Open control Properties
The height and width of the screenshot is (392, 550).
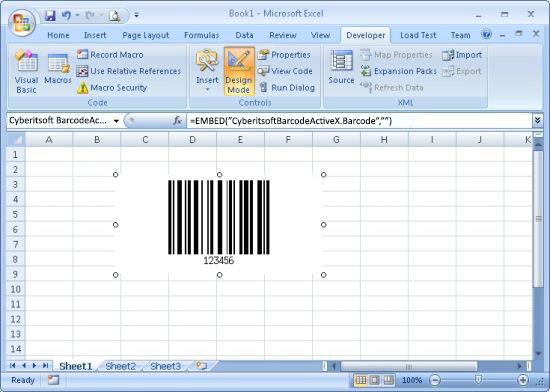click(x=284, y=55)
